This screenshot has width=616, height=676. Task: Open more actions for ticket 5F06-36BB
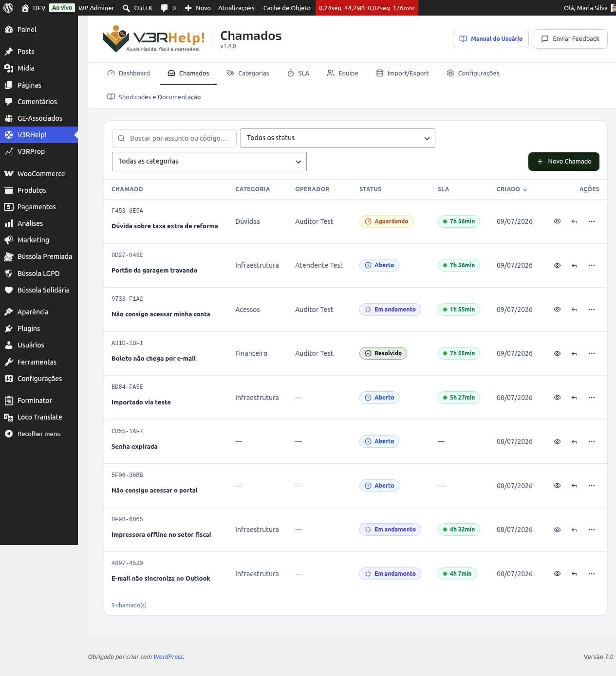[592, 486]
